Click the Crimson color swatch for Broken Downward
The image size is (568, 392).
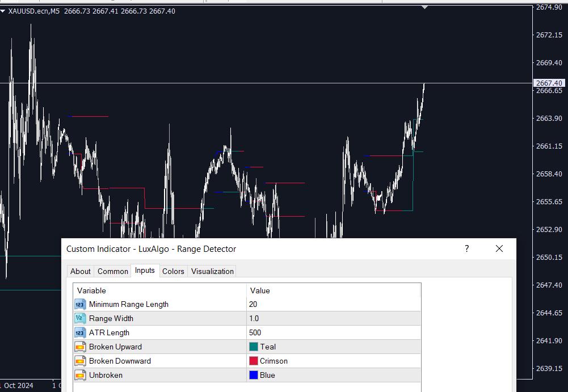tap(254, 361)
